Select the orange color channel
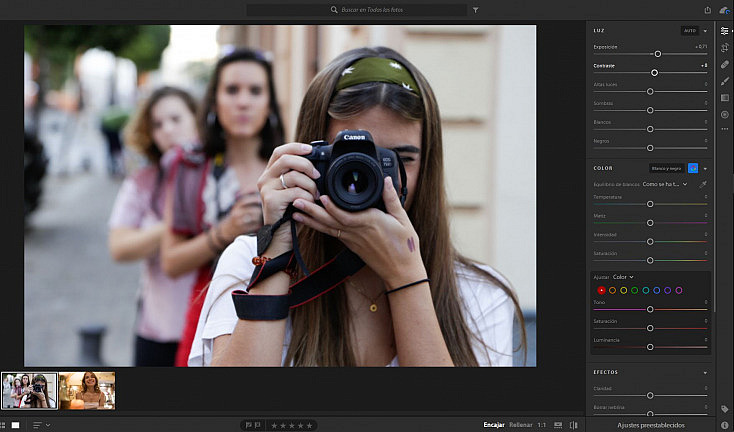The image size is (734, 432). click(612, 290)
